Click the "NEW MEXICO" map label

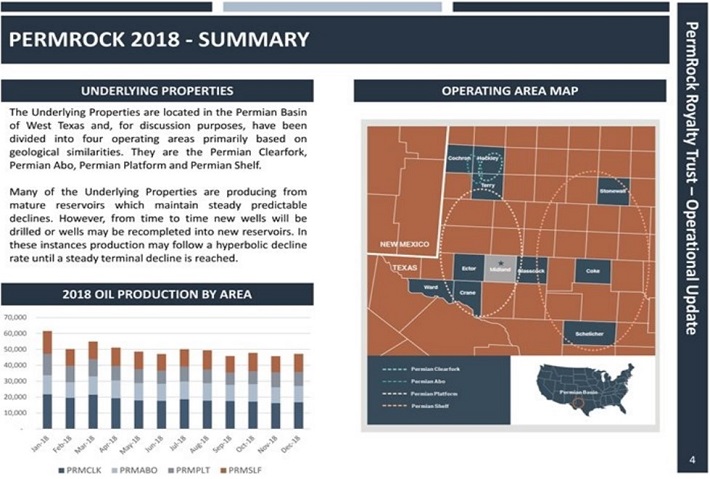(x=404, y=244)
